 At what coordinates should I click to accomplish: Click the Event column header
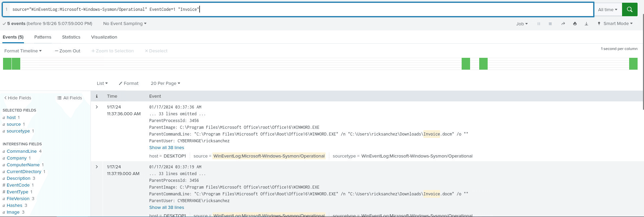(155, 96)
